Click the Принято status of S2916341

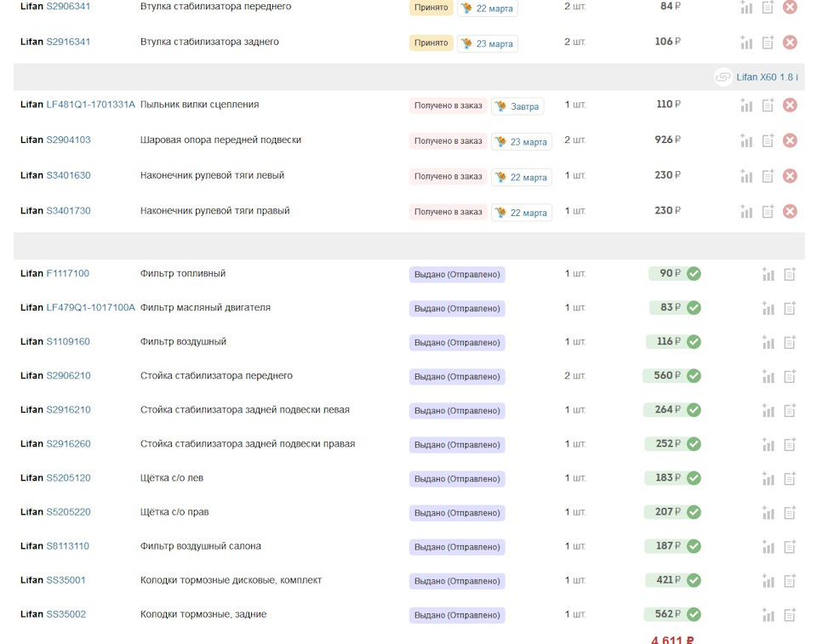[431, 43]
